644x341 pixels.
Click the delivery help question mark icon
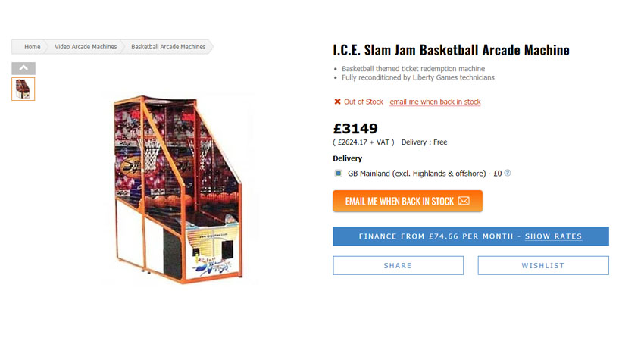(x=508, y=173)
